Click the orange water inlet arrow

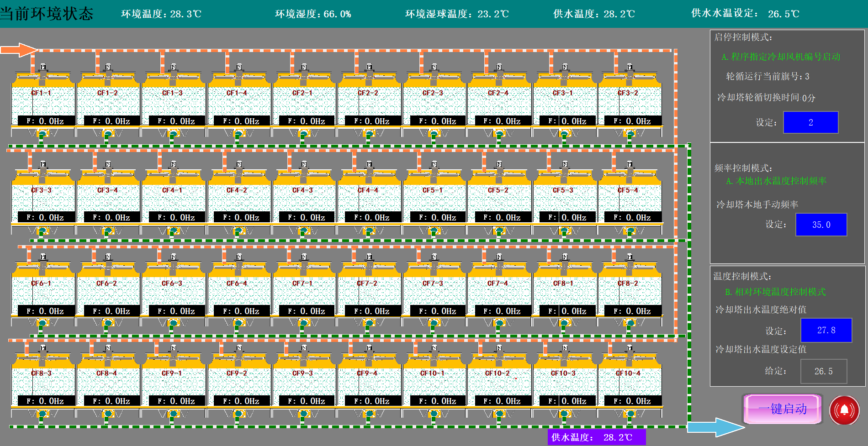18,50
